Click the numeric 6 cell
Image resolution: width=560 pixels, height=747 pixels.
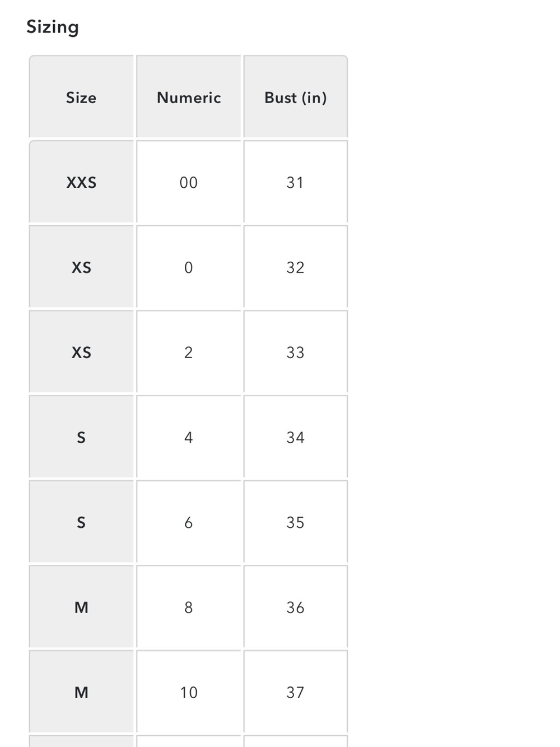pyautogui.click(x=189, y=522)
